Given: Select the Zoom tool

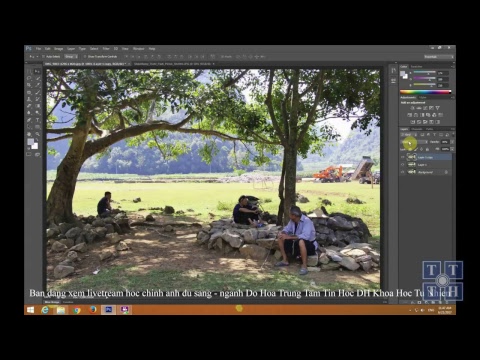Looking at the screenshot, I should 37,134.
